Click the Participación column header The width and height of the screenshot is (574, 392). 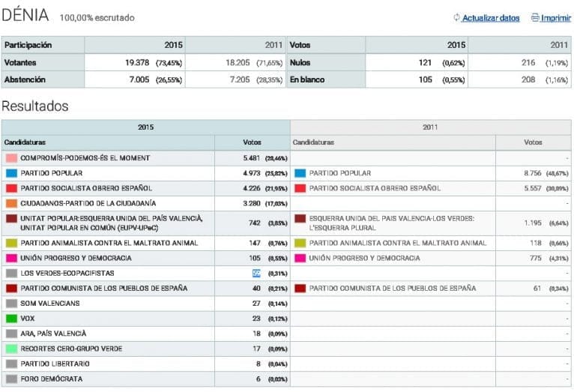(x=28, y=45)
